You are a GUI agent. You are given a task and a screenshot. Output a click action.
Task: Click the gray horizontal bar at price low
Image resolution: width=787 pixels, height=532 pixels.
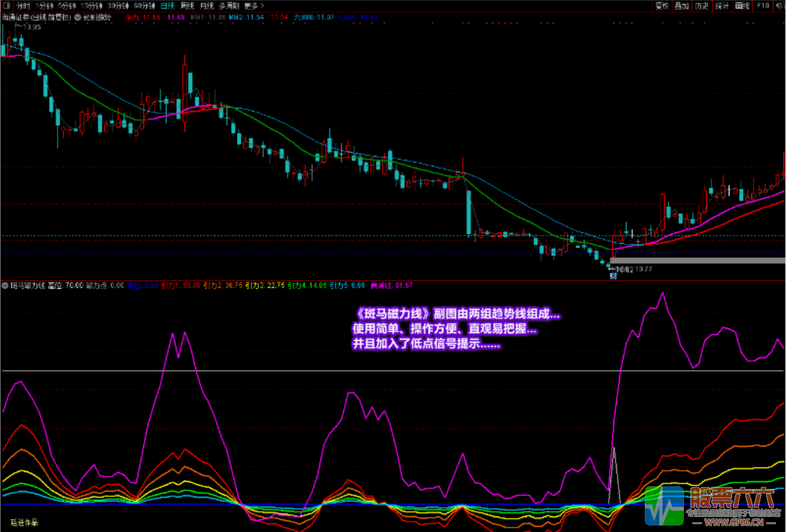click(697, 260)
